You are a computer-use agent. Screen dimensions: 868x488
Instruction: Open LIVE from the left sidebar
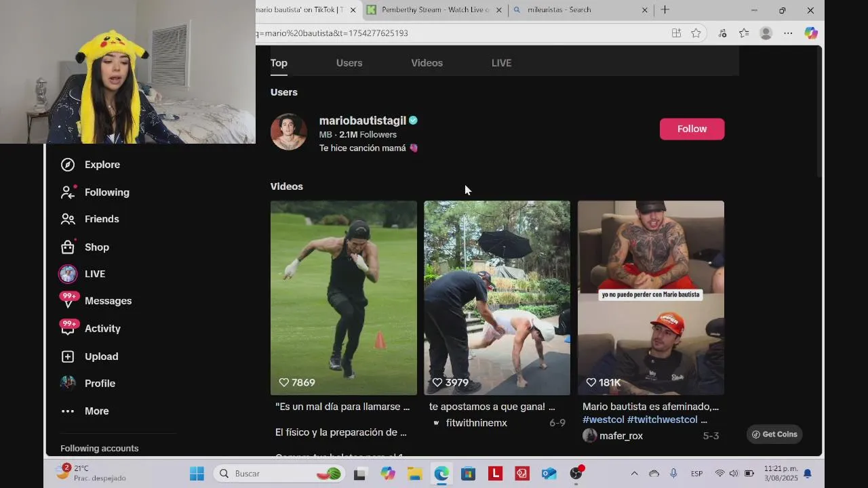pyautogui.click(x=82, y=274)
